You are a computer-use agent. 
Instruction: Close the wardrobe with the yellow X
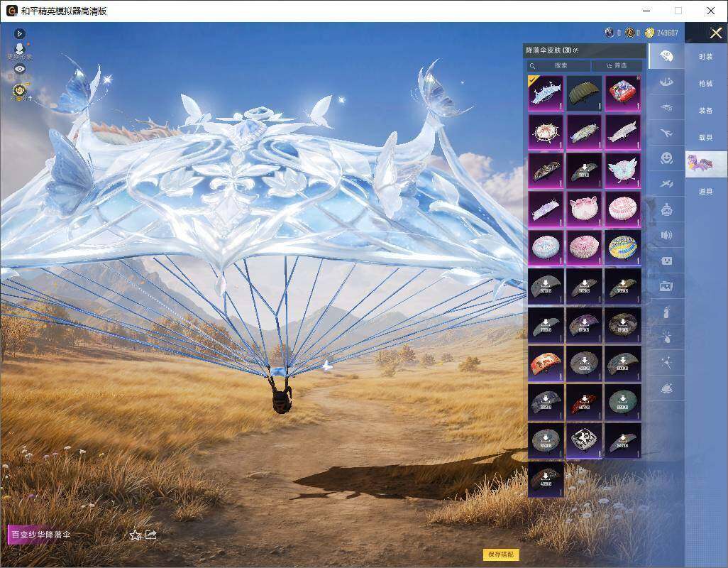coord(715,33)
